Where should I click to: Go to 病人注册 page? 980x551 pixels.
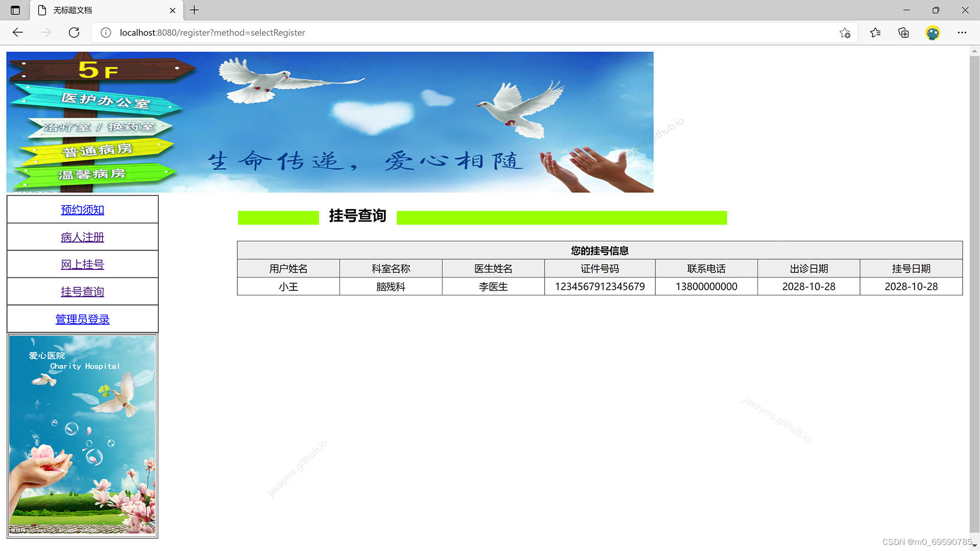[x=82, y=237]
